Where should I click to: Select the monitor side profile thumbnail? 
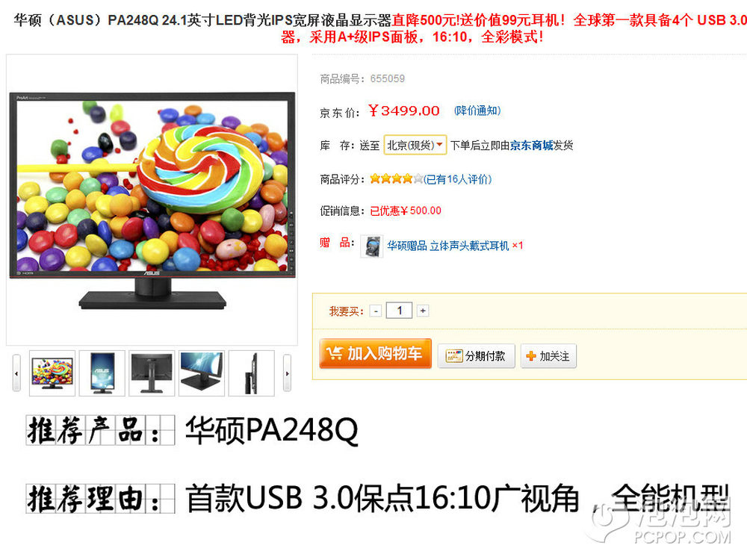(x=252, y=373)
